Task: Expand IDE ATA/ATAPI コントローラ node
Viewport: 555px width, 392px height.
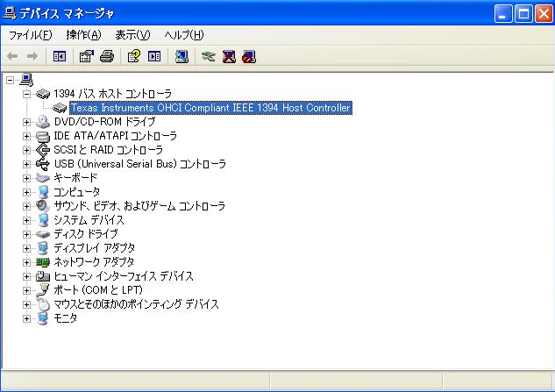Action: (26, 136)
